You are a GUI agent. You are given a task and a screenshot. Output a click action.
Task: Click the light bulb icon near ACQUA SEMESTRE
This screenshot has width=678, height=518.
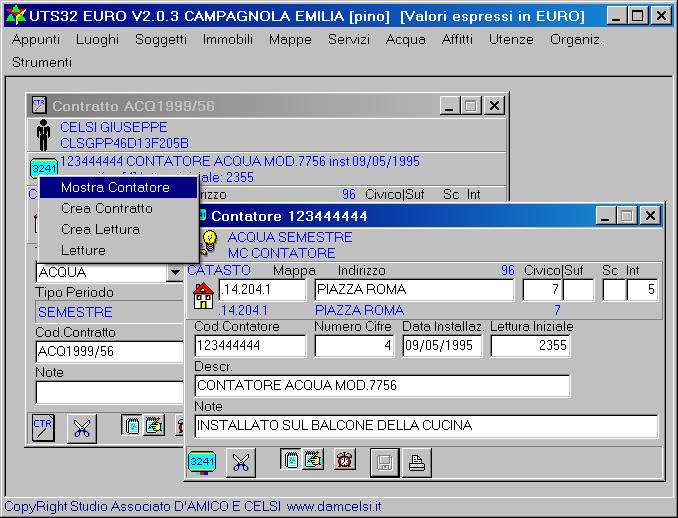pyautogui.click(x=209, y=241)
